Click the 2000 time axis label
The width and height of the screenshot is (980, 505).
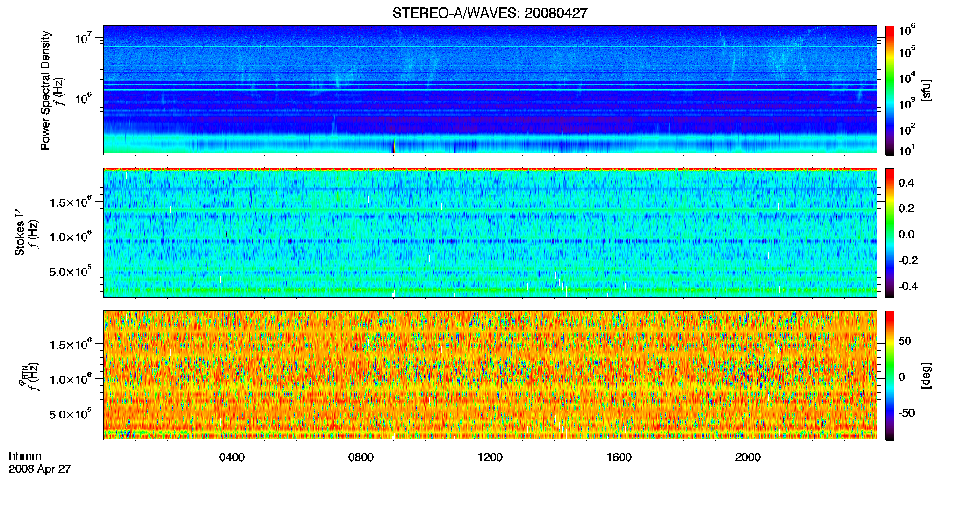[748, 457]
